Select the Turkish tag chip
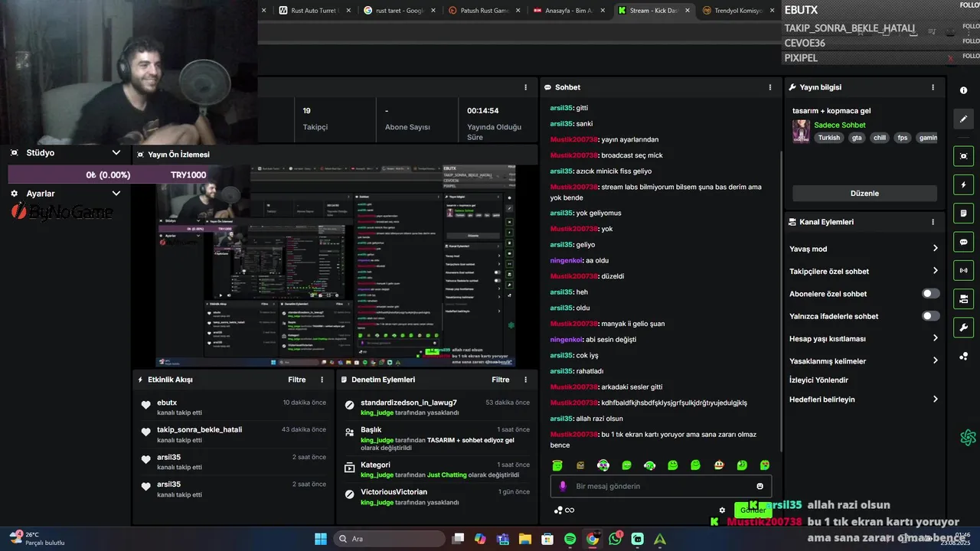The width and height of the screenshot is (980, 551). click(x=829, y=138)
